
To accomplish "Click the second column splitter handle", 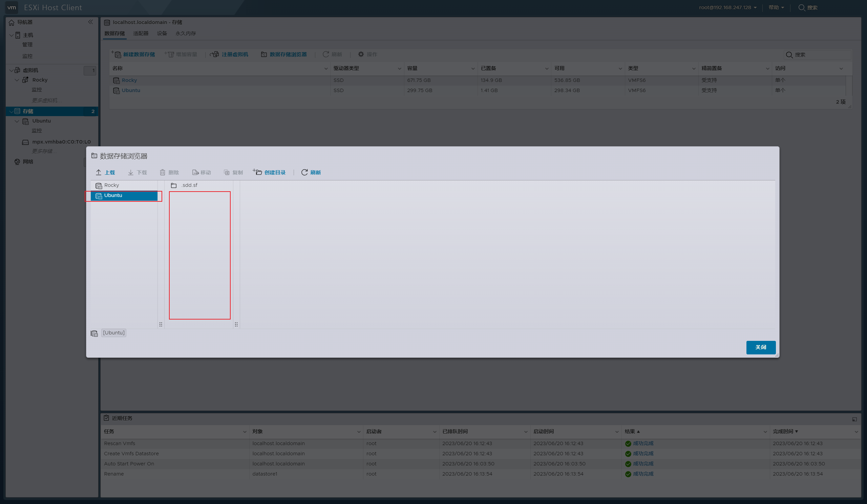I will [236, 324].
